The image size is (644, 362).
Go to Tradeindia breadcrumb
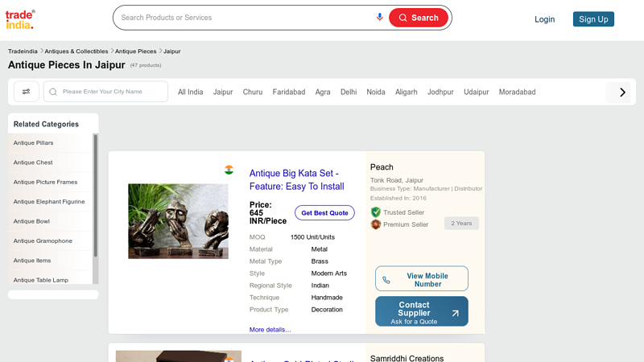tap(23, 51)
